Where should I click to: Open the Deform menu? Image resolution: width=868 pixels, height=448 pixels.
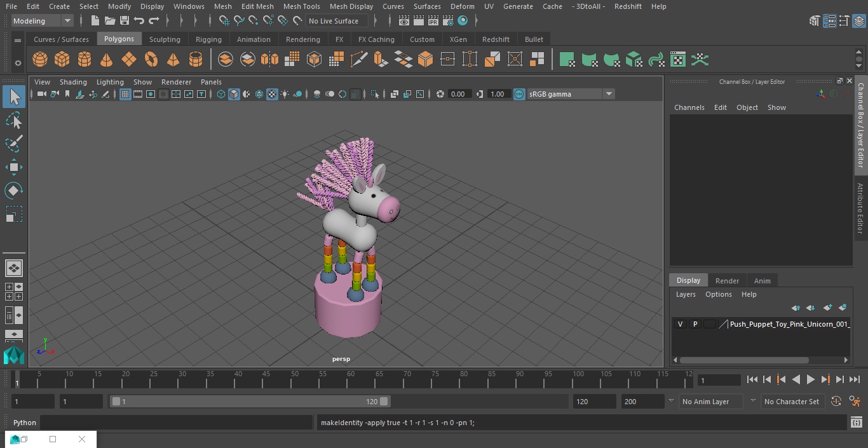[462, 6]
